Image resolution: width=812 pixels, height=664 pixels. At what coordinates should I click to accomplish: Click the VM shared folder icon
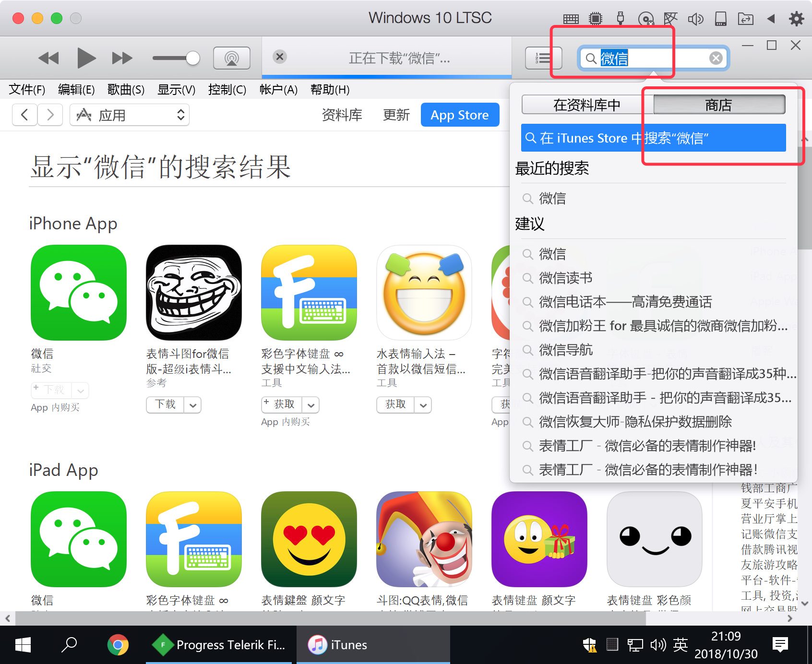(x=746, y=19)
